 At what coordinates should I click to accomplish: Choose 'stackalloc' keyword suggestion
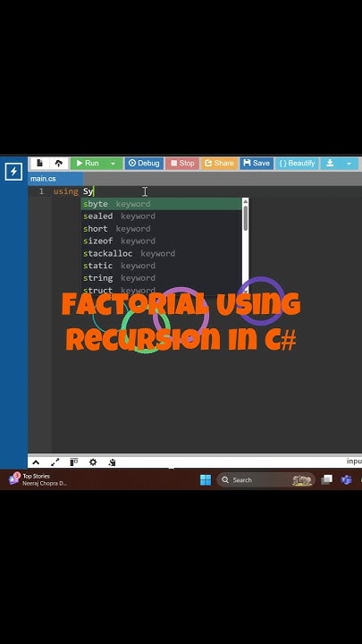[x=162, y=253]
